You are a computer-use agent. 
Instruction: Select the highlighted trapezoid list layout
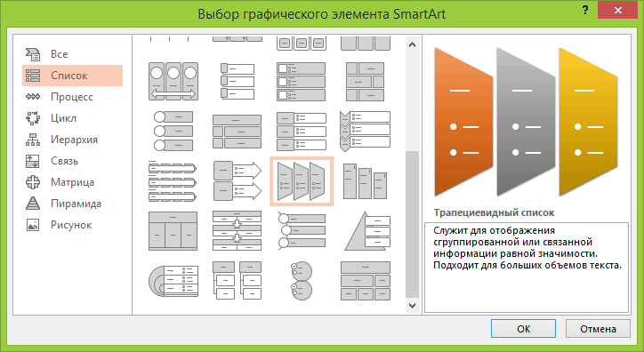(301, 181)
